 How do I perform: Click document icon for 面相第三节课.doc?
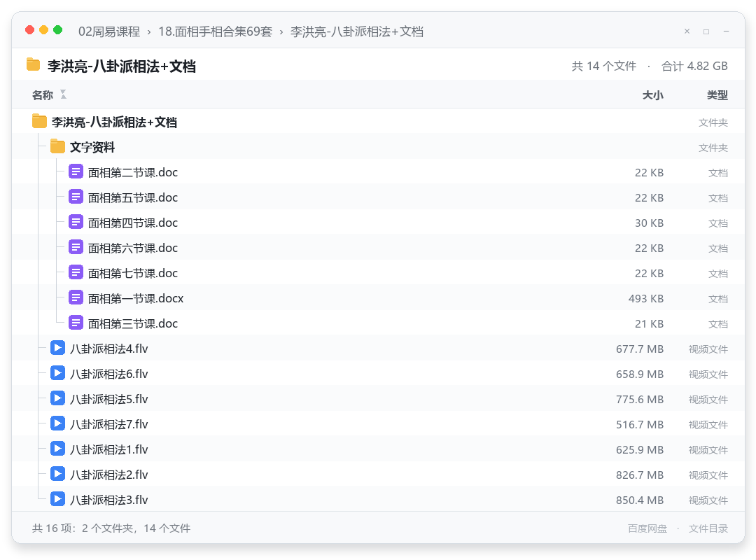click(x=76, y=322)
